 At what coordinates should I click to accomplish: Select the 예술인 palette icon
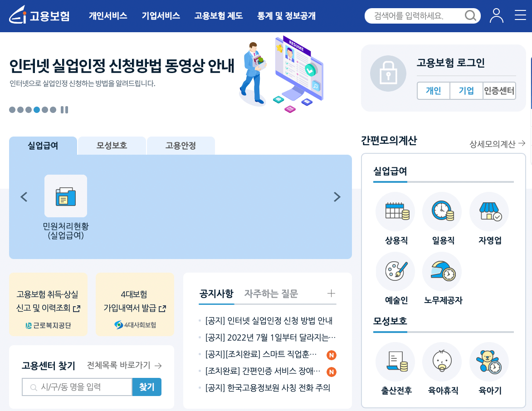click(395, 271)
